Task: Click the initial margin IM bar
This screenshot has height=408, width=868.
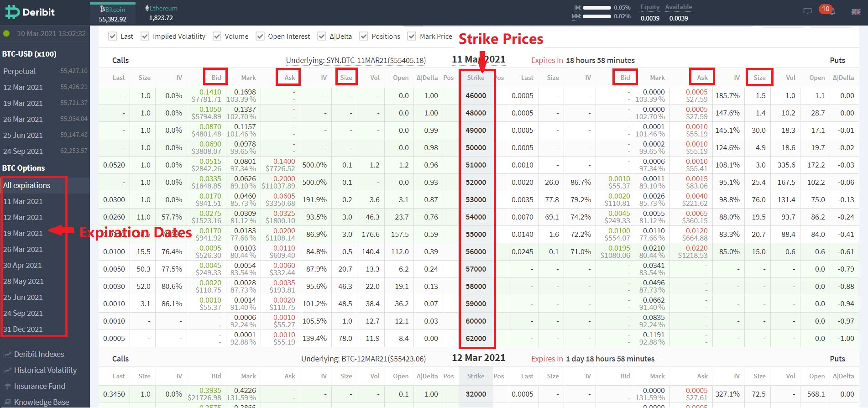Action: (597, 8)
